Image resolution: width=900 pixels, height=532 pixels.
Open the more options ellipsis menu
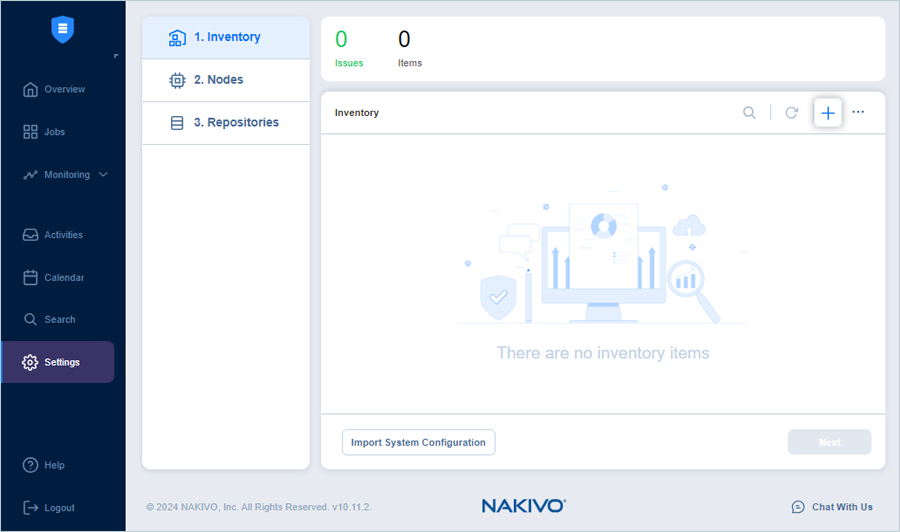tap(858, 112)
